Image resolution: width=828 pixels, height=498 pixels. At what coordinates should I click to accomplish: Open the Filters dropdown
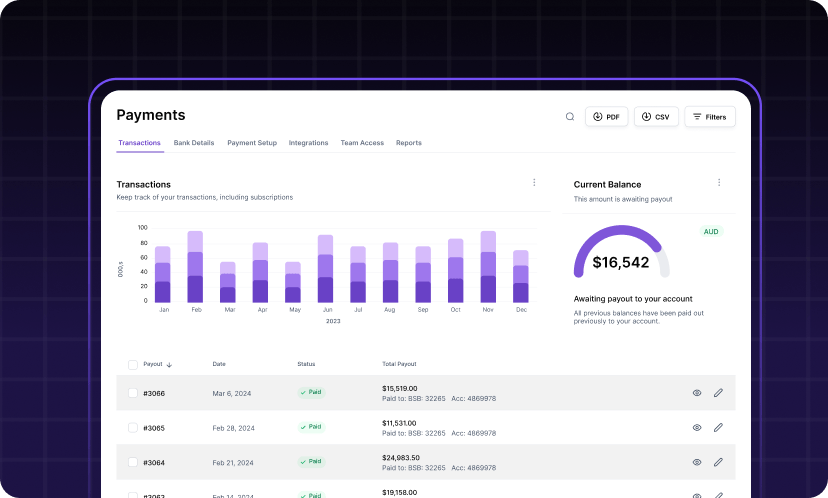pos(709,117)
